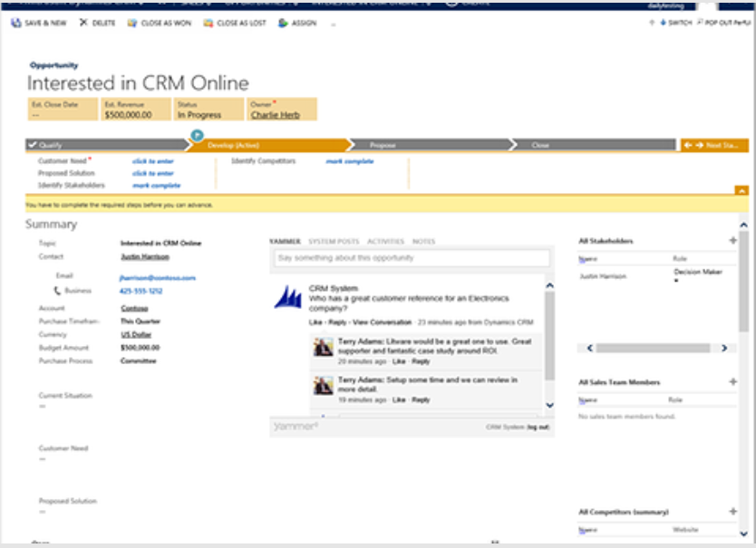The width and height of the screenshot is (756, 548).
Task: Click Yammer feed scroll up arrow
Action: [549, 286]
